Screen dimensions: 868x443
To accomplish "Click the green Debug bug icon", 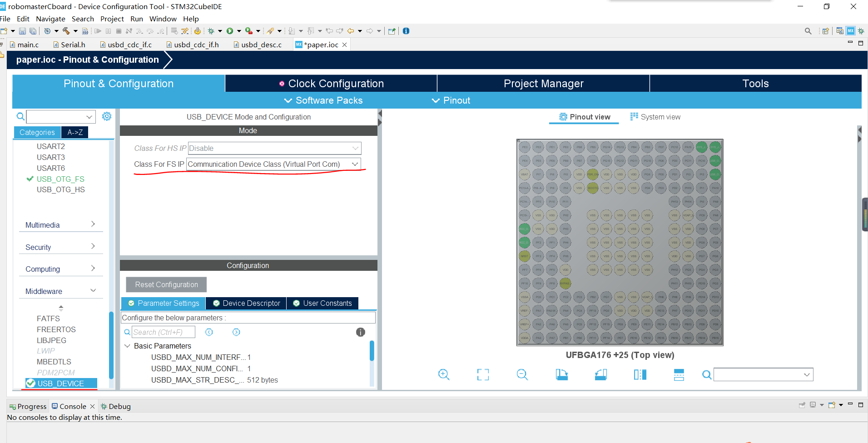I will 211,31.
